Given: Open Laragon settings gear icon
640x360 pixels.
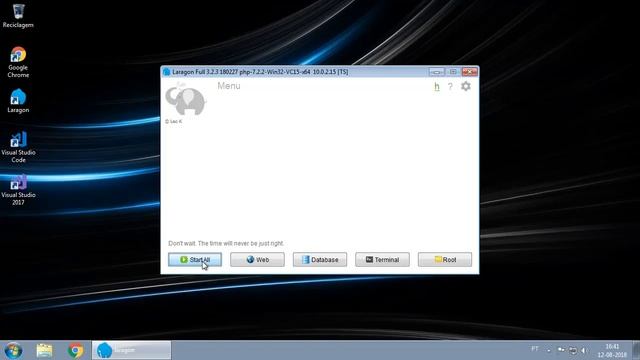Looking at the screenshot, I should tap(466, 86).
